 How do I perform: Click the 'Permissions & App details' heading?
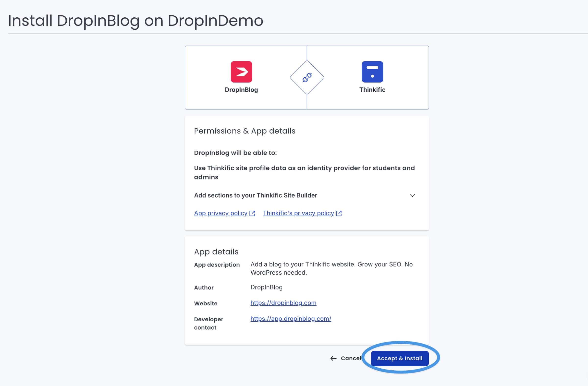click(x=245, y=131)
